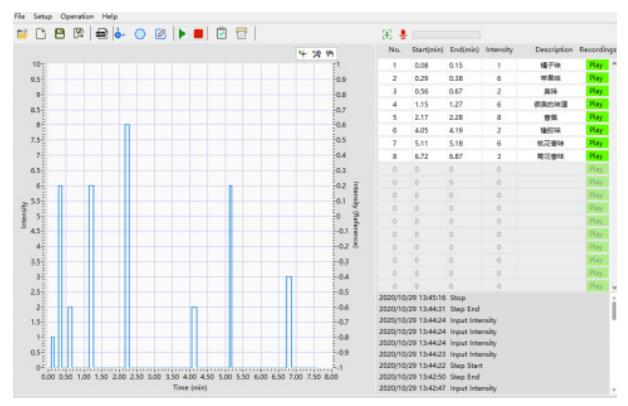This screenshot has height=406, width=628.
Task: Click the green voice recognition bracket icon
Action: (387, 34)
